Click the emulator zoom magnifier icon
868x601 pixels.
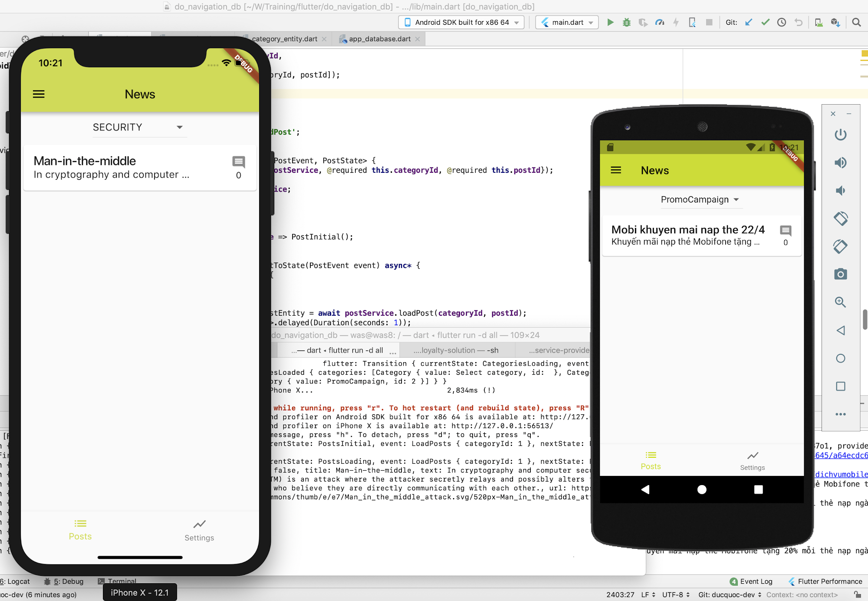coord(840,302)
